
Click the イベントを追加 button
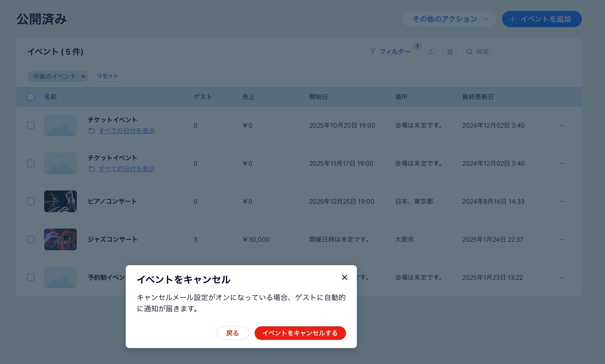(542, 19)
